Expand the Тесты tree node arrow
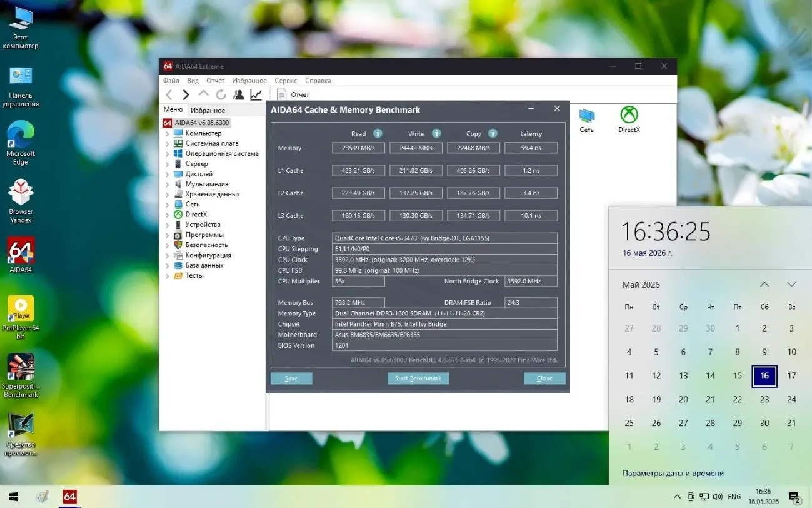 [167, 276]
